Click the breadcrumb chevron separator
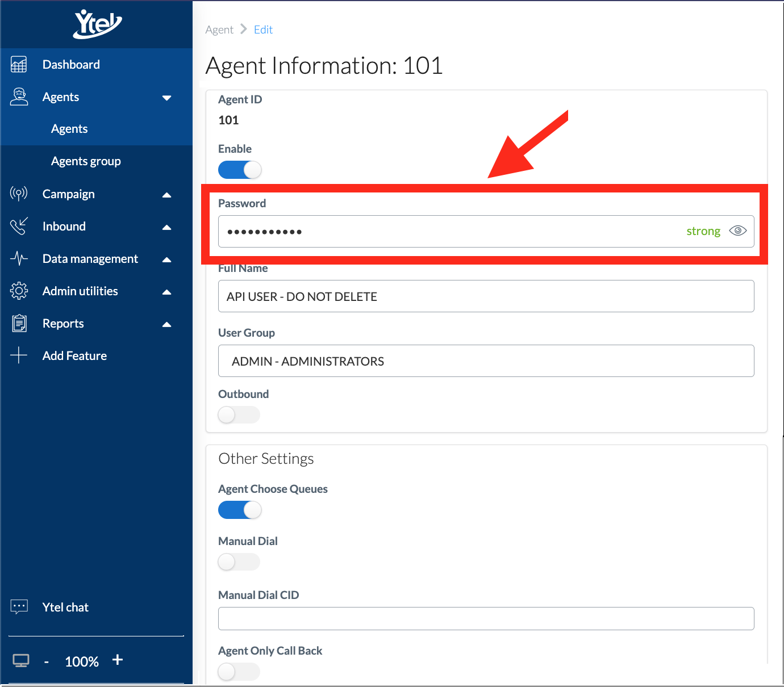784x687 pixels. point(244,29)
